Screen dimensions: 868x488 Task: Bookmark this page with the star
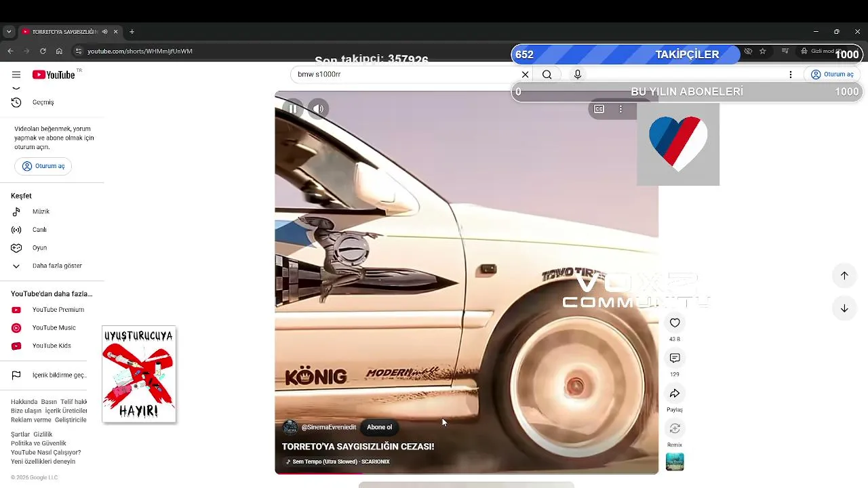pos(763,51)
